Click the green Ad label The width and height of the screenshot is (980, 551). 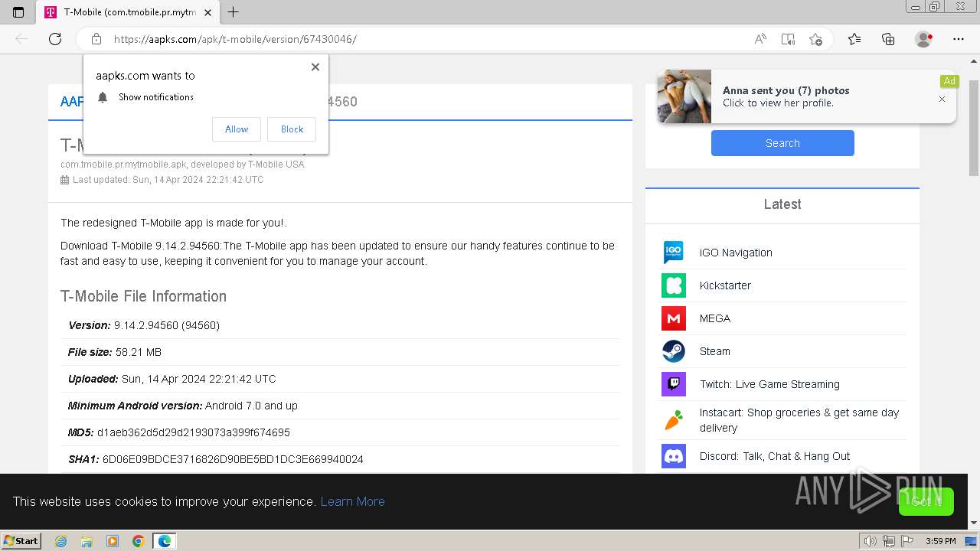(x=949, y=81)
